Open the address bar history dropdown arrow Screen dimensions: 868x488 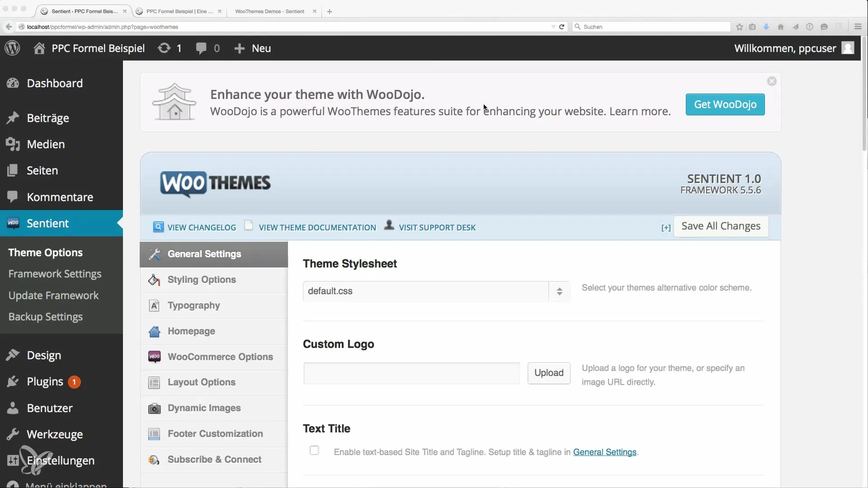pos(553,27)
